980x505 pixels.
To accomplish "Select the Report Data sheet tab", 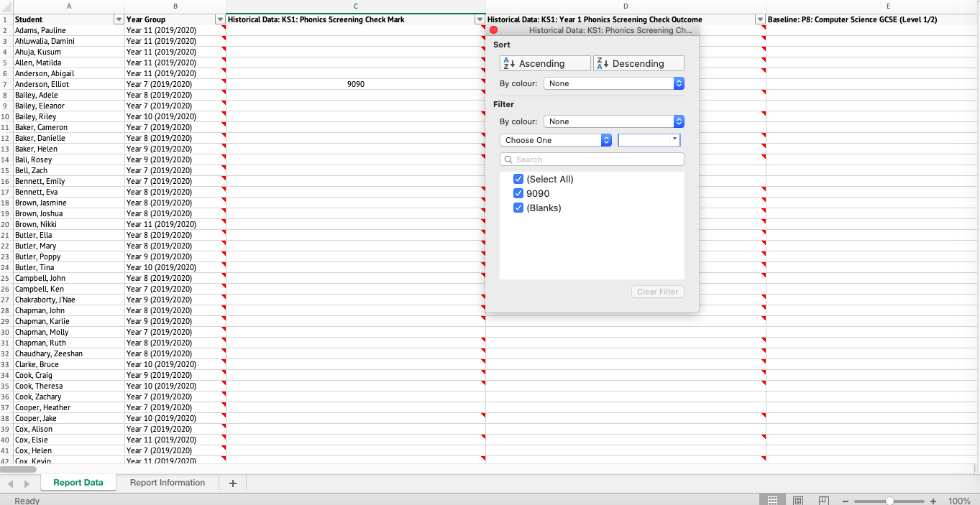I will tap(78, 482).
